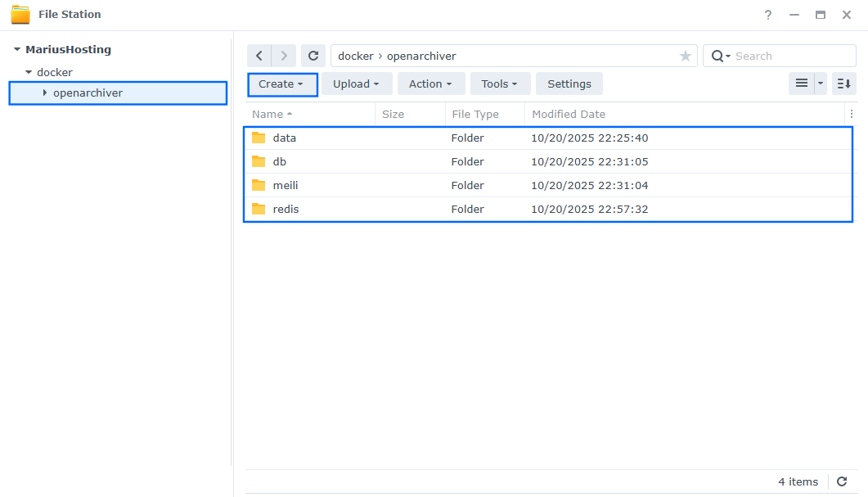Switch to list view mode icon
The width and height of the screenshot is (868, 497).
[802, 84]
